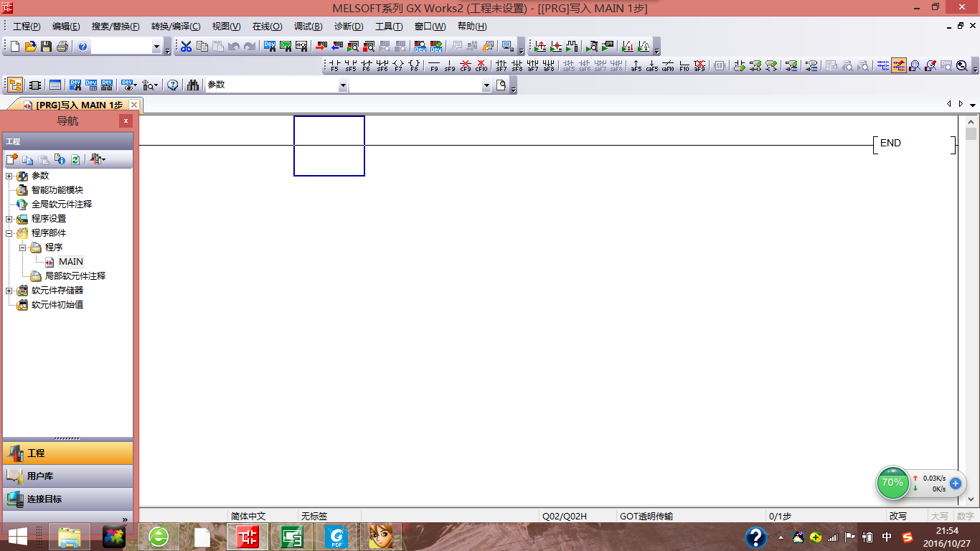Click the Write to PLC icon

[x=320, y=47]
